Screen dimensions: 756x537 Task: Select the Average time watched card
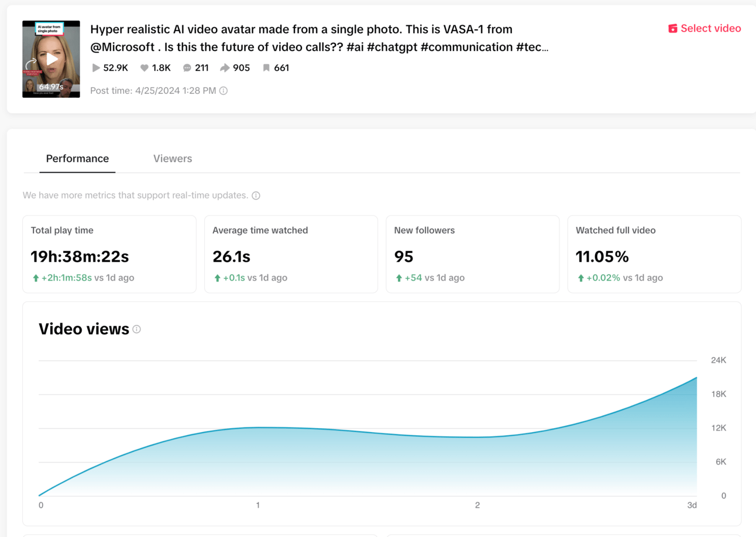click(291, 254)
